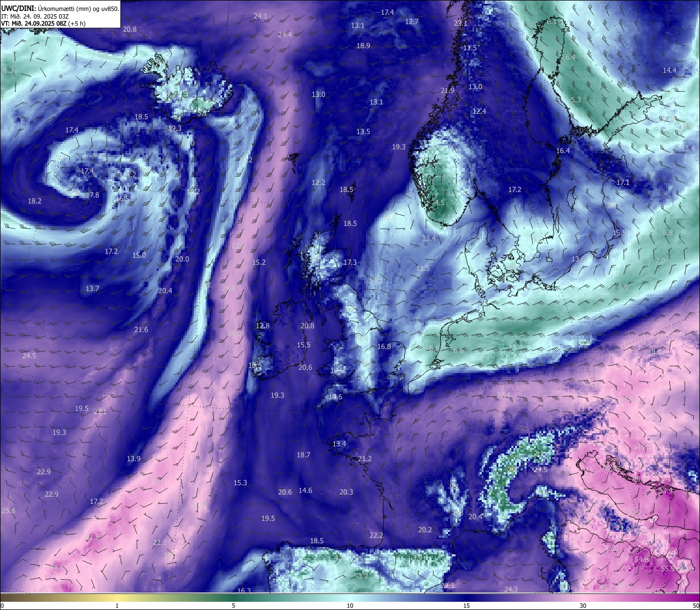Click the 20.3 value on the map
Image resolution: width=700 pixels, height=610 pixels.
[x=346, y=492]
